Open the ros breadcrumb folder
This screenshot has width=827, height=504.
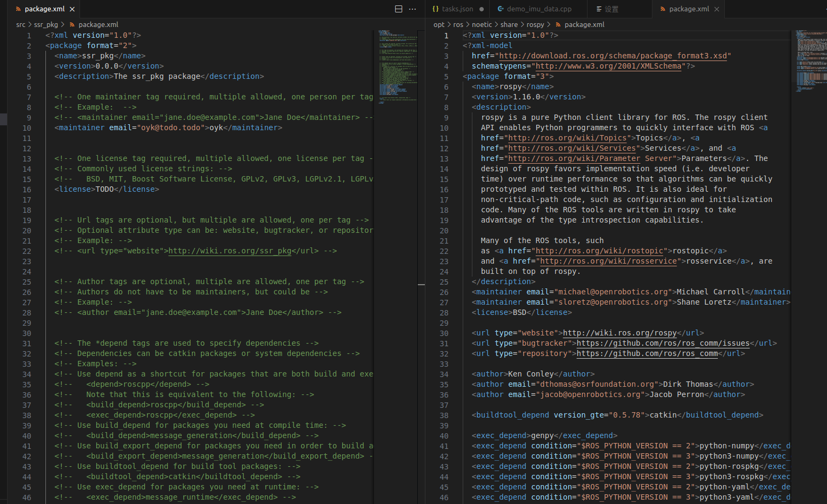click(x=458, y=25)
